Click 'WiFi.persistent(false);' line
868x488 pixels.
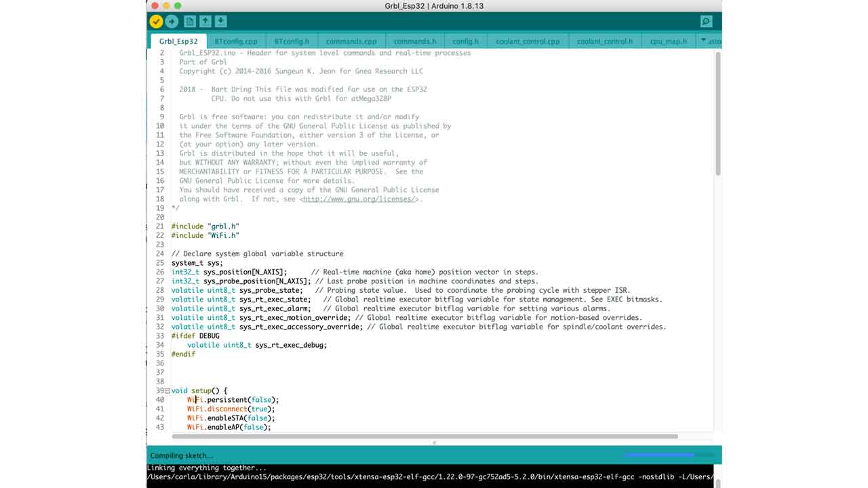233,401
